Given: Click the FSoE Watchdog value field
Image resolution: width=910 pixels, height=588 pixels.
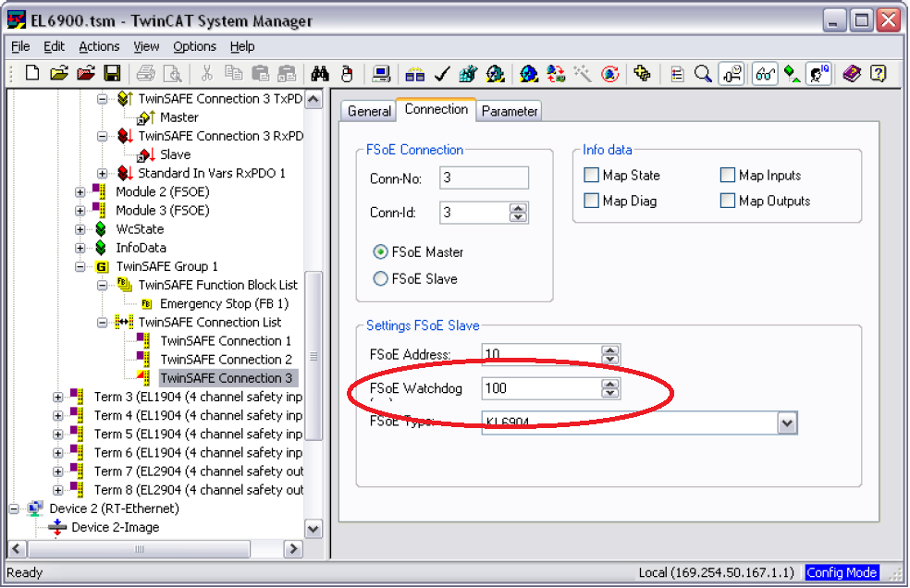Looking at the screenshot, I should (542, 388).
